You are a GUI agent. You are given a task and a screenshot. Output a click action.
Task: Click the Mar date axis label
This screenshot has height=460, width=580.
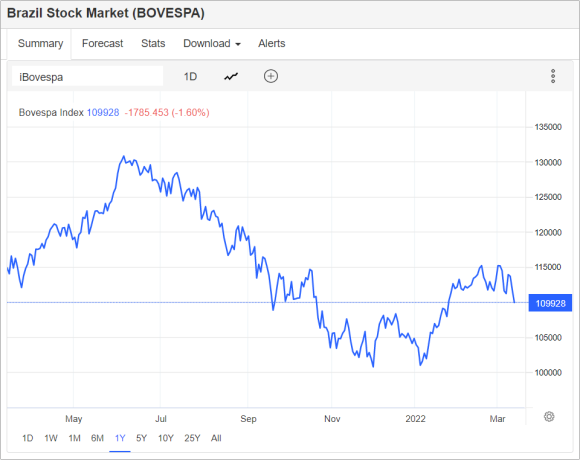coord(497,419)
